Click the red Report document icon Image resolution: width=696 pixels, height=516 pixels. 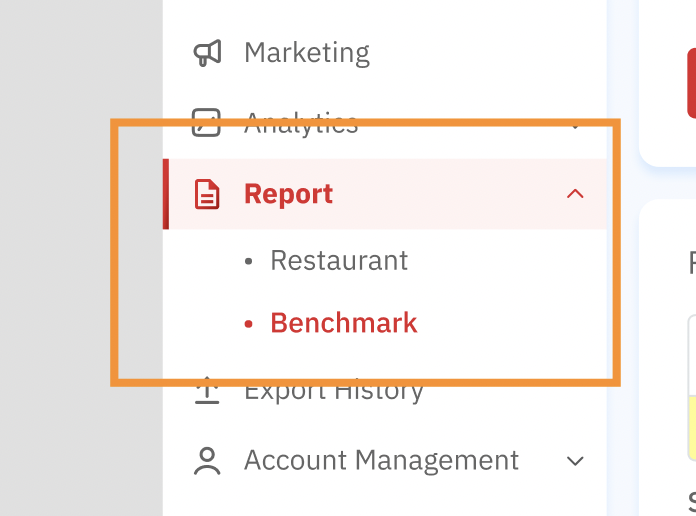pos(207,194)
